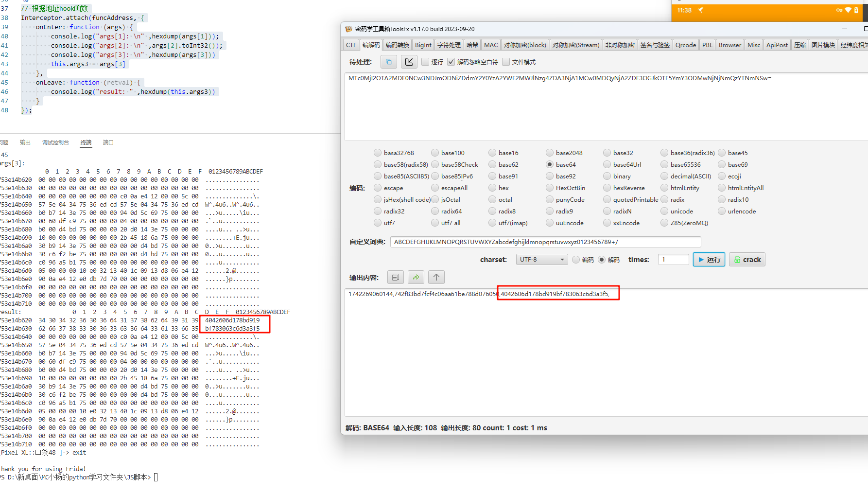Viewport: 868px width, 494px height.
Task: Copy output using the 输出内容 copy icon
Action: pyautogui.click(x=396, y=277)
